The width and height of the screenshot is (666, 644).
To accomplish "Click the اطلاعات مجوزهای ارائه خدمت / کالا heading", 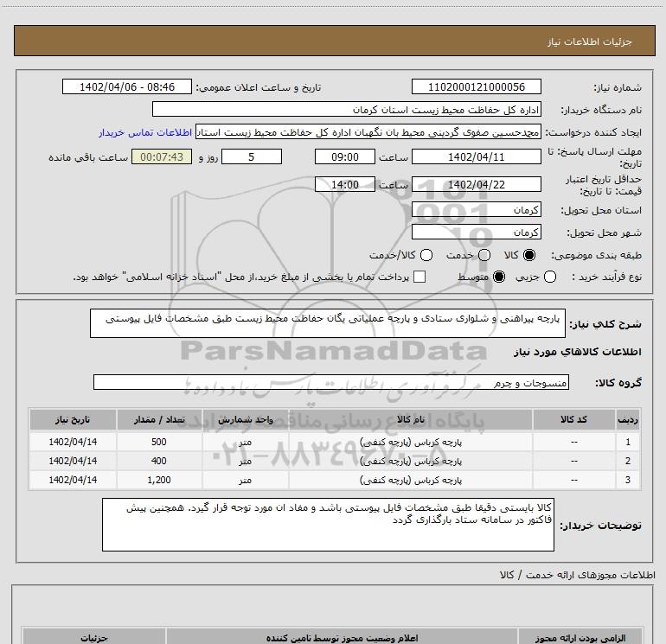I will tap(577, 575).
